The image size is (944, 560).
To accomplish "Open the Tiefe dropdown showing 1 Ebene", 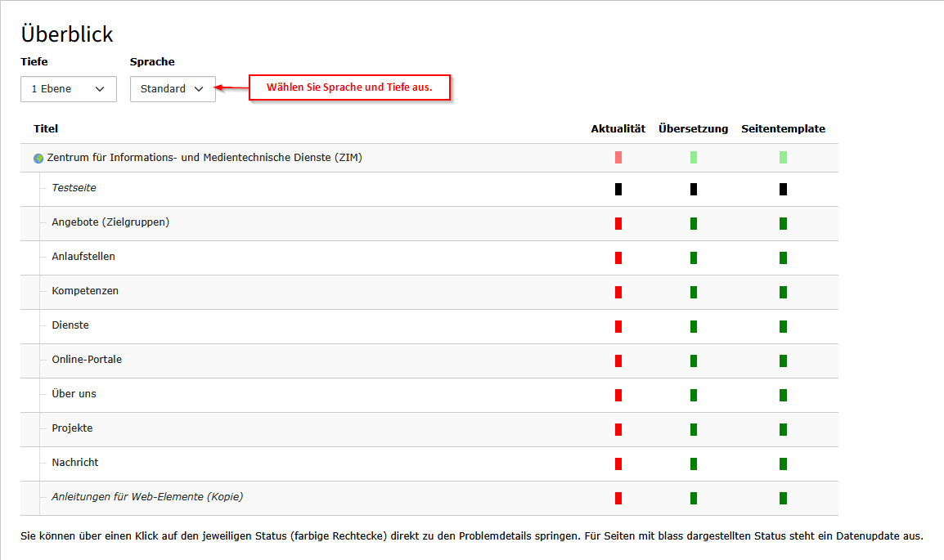I will coord(69,89).
